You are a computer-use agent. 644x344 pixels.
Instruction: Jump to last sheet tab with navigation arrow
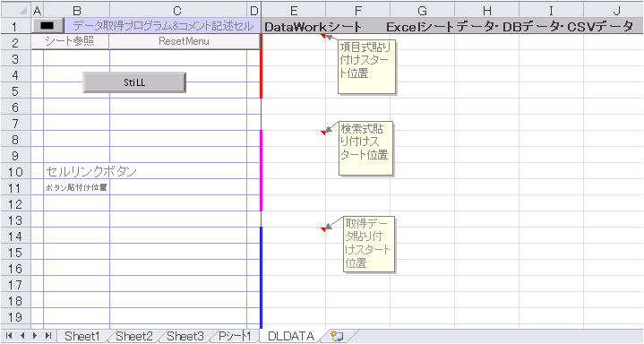[48, 336]
